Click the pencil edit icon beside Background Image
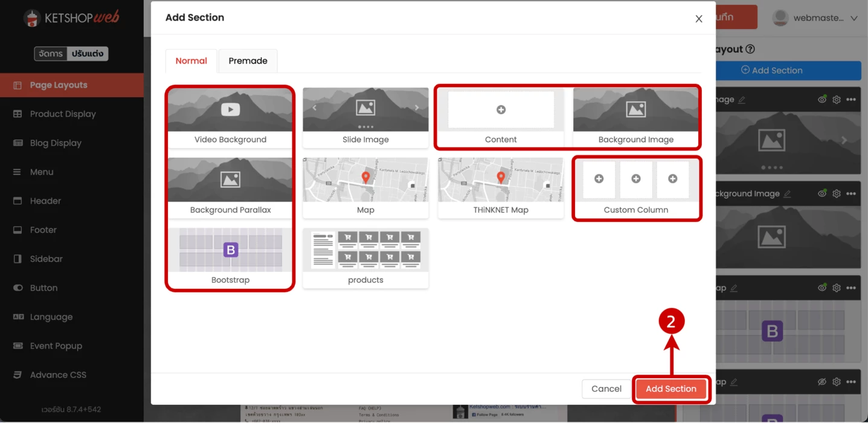Screen dimensions: 868x423 (786, 194)
